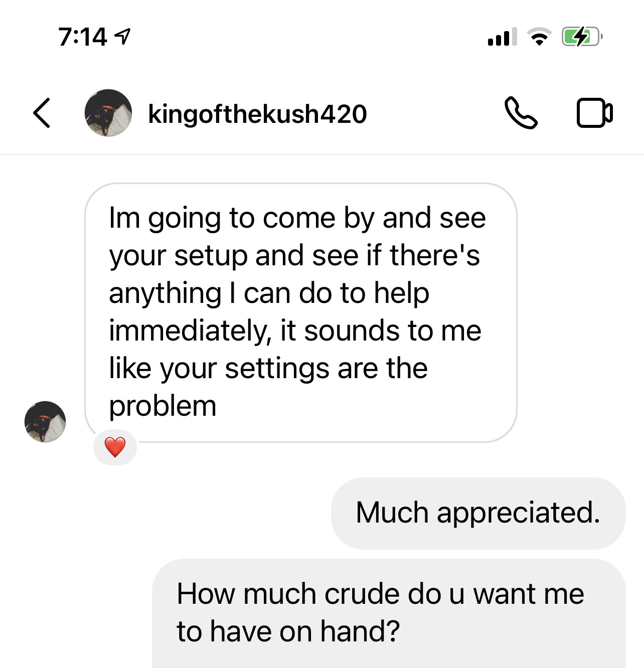This screenshot has width=644, height=668.
Task: Tap the location services arrow icon
Action: click(122, 36)
